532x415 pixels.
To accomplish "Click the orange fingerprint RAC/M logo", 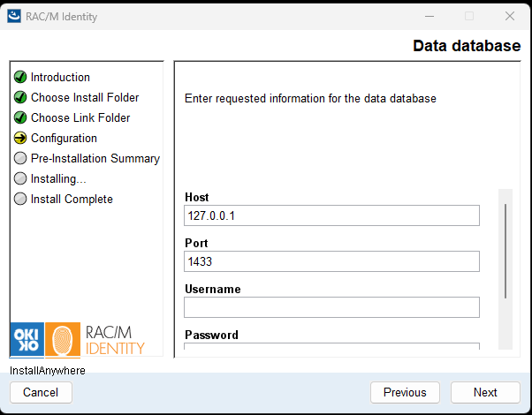I will (x=63, y=339).
